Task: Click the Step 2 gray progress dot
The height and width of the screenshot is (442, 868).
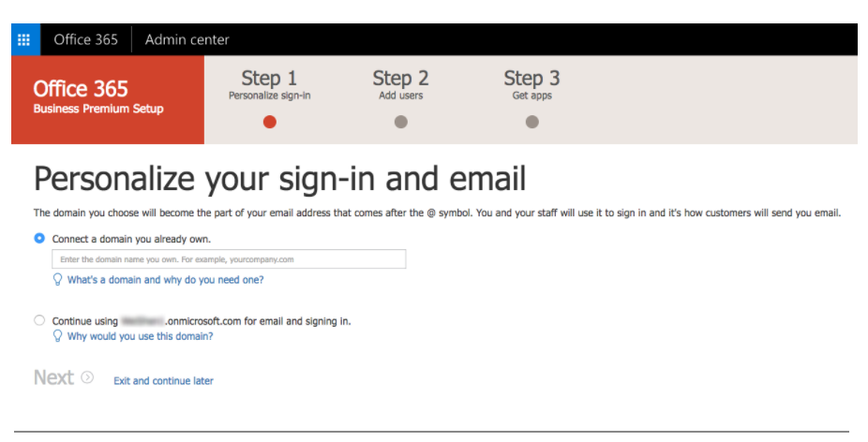Action: (x=401, y=122)
